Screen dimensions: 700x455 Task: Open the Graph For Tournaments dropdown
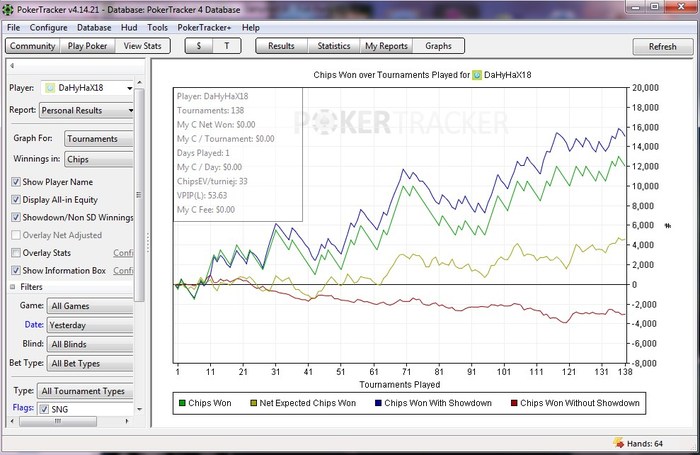point(99,138)
